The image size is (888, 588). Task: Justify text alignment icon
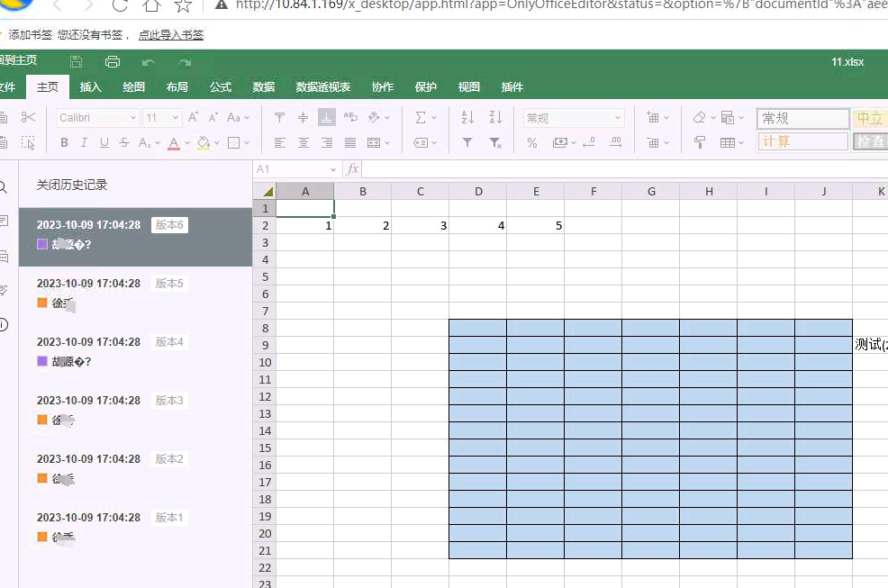[350, 143]
